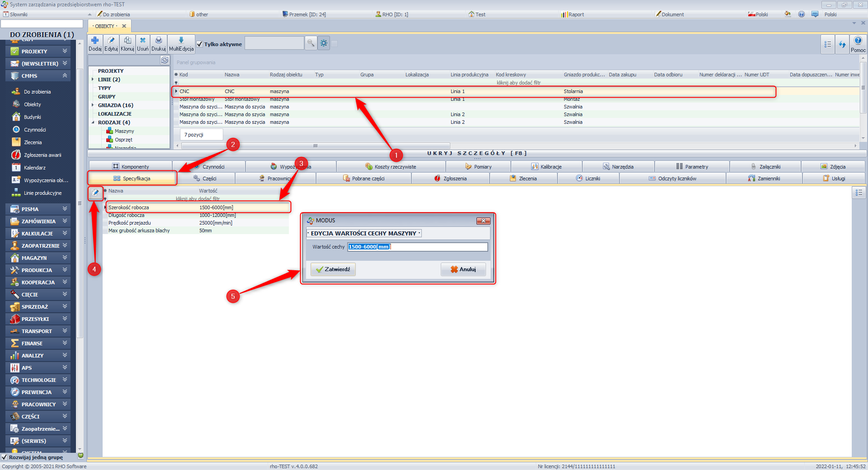Click the magnifier search icon
This screenshot has width=868, height=470.
[x=311, y=43]
